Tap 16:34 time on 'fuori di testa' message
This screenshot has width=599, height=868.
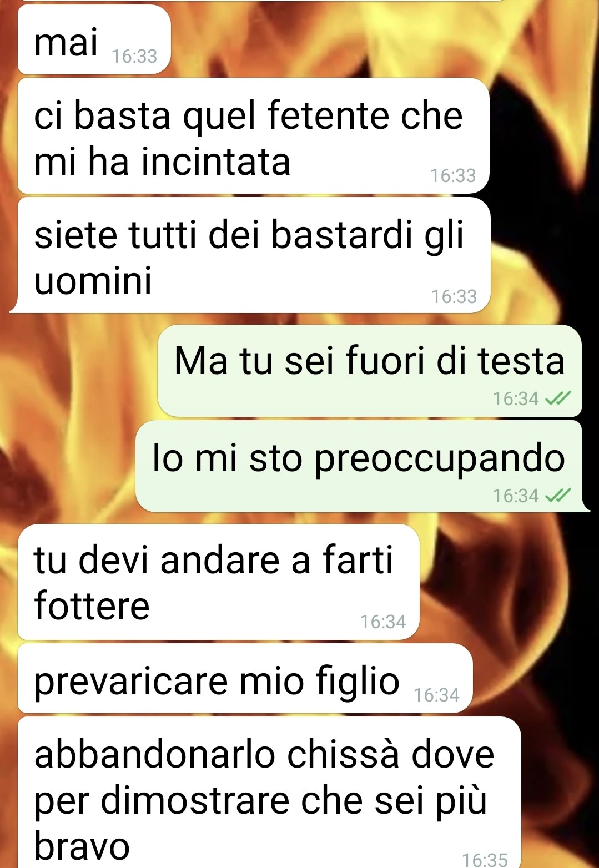[516, 398]
